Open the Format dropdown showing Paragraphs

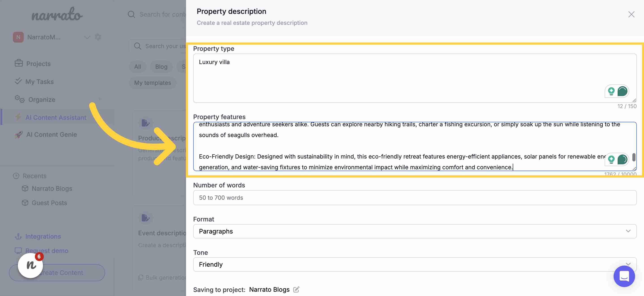click(x=415, y=231)
